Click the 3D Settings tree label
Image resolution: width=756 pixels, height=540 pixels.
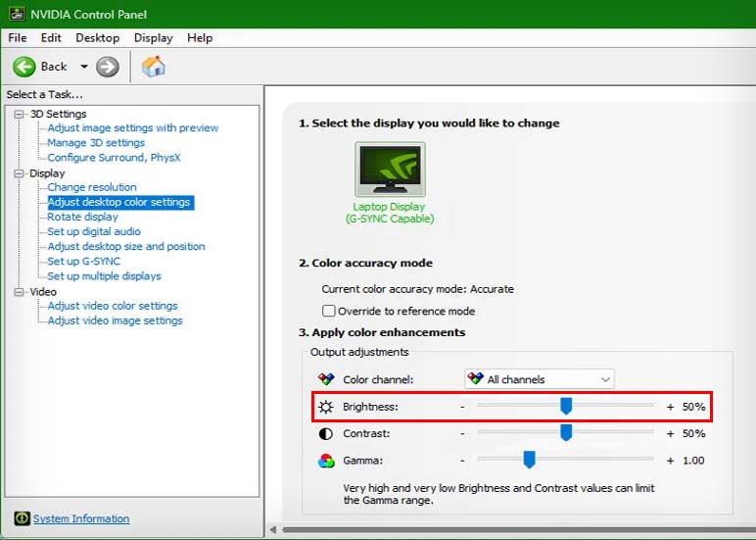(x=59, y=114)
